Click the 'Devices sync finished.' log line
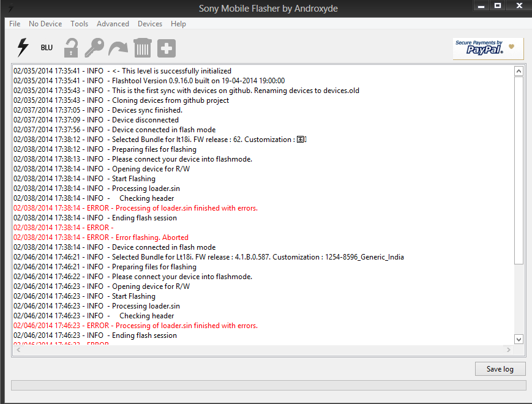Screen dimensions: 532x404 (x=98, y=110)
